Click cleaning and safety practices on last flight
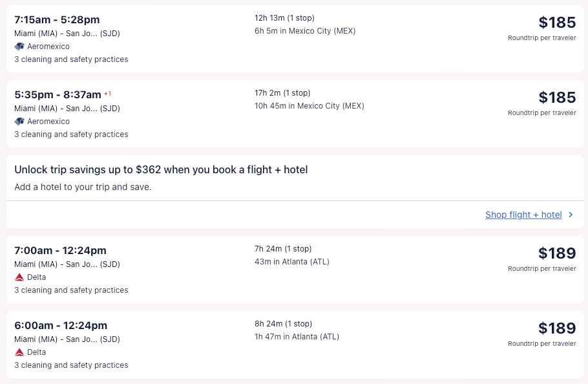This screenshot has height=384, width=588. pos(71,365)
